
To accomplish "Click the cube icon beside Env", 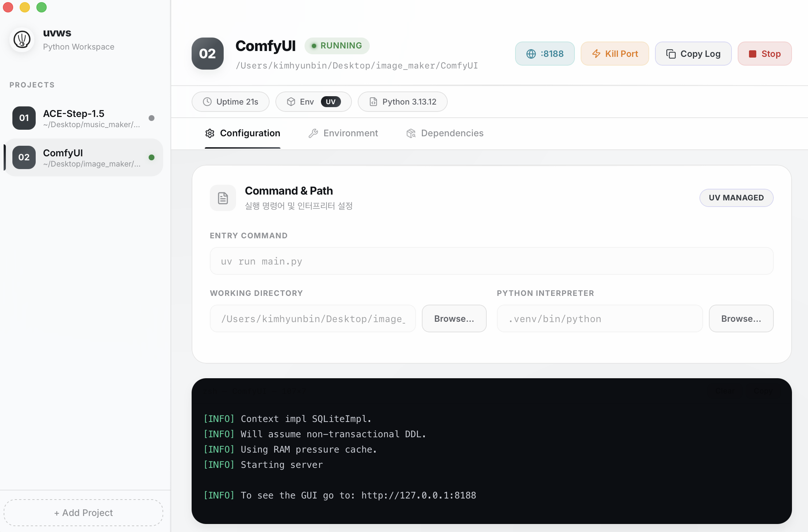I will tap(291, 102).
